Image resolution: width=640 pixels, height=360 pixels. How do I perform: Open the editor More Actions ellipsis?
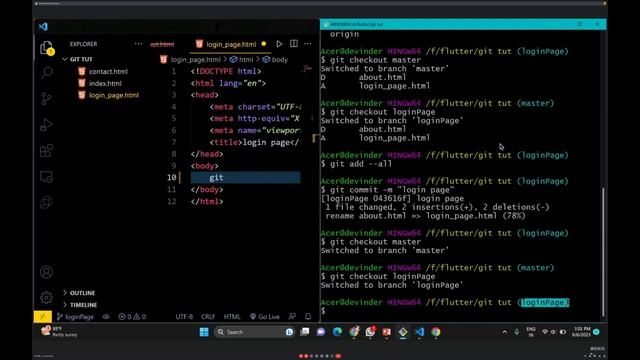(x=308, y=44)
